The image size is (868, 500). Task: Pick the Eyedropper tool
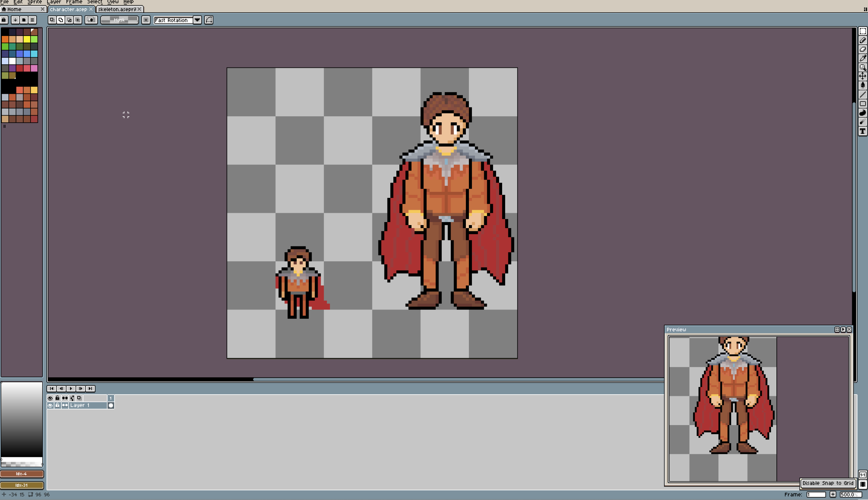863,58
